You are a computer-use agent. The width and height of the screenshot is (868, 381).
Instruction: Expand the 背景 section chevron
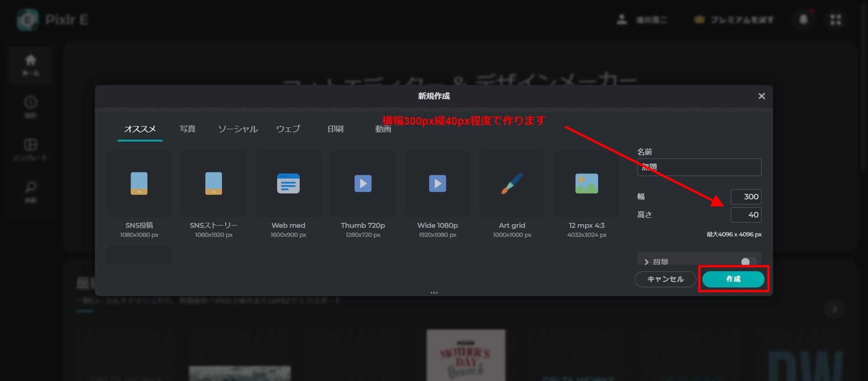[x=646, y=262]
